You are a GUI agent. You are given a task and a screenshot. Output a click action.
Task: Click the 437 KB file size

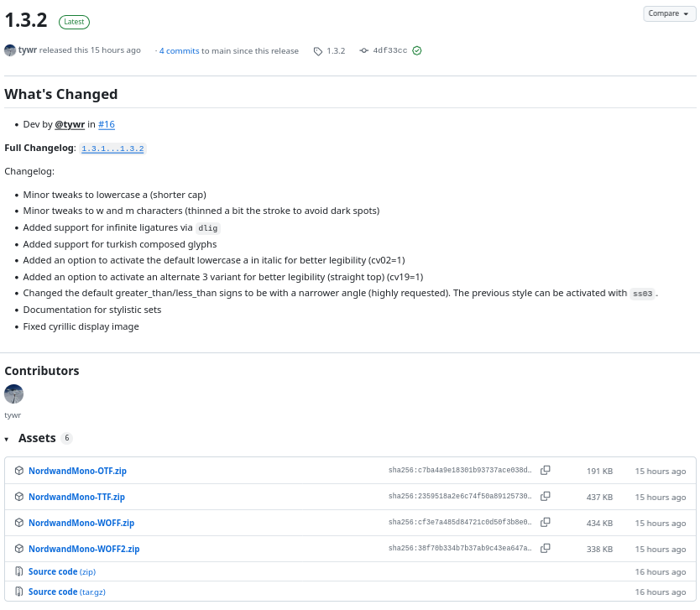click(599, 497)
